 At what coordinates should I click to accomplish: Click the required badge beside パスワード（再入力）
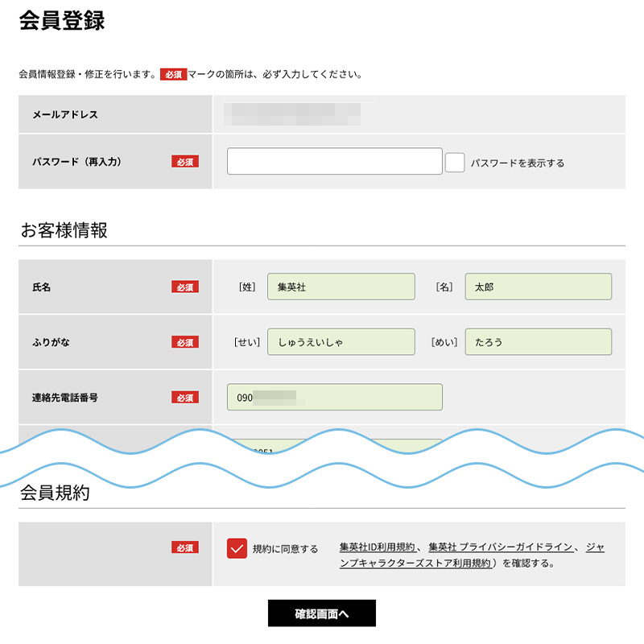click(184, 162)
